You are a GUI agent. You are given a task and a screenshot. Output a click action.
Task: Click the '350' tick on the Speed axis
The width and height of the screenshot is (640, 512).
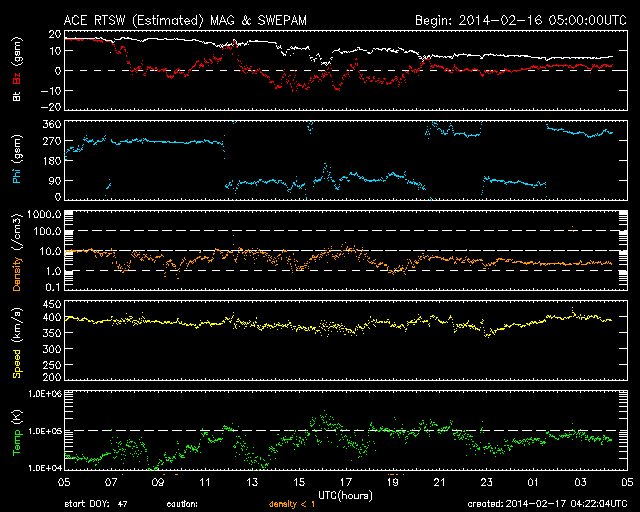(52, 333)
